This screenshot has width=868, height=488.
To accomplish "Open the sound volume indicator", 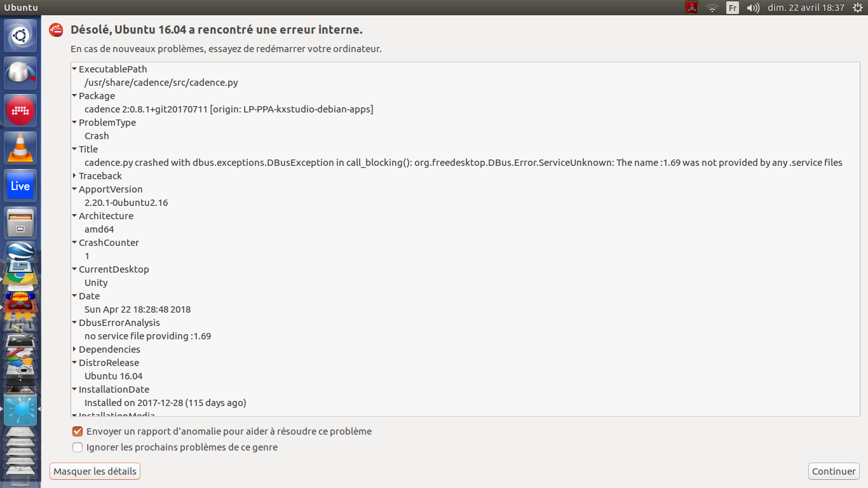I will 753,8.
